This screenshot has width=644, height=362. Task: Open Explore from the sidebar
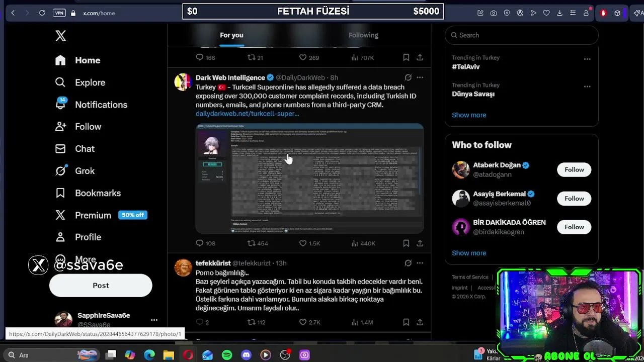click(x=80, y=82)
